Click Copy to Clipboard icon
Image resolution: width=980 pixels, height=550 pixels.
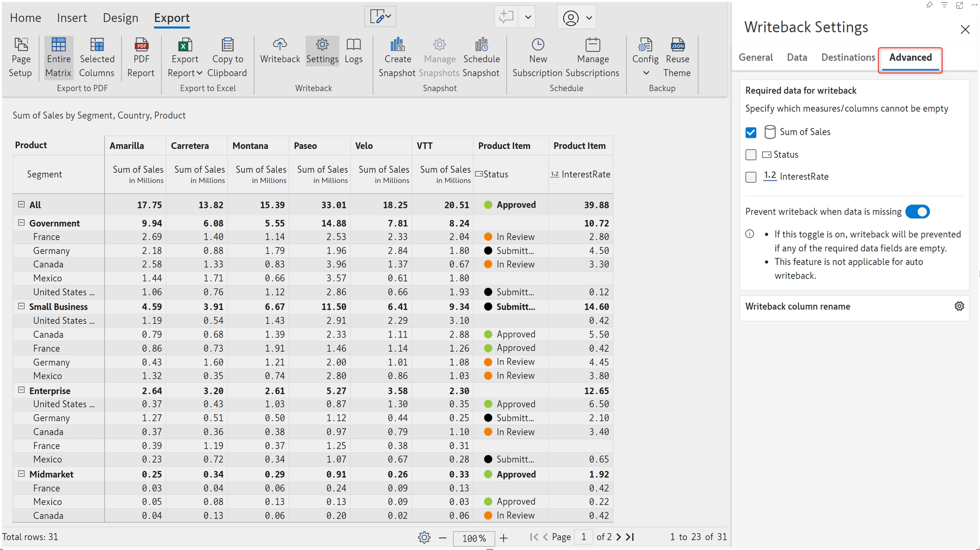pos(227,45)
